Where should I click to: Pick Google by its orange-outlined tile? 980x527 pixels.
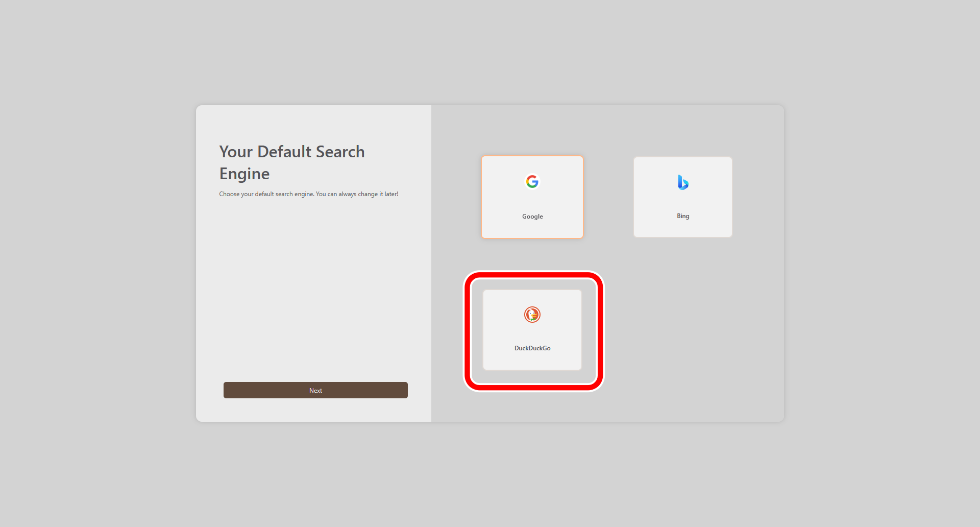pos(532,197)
